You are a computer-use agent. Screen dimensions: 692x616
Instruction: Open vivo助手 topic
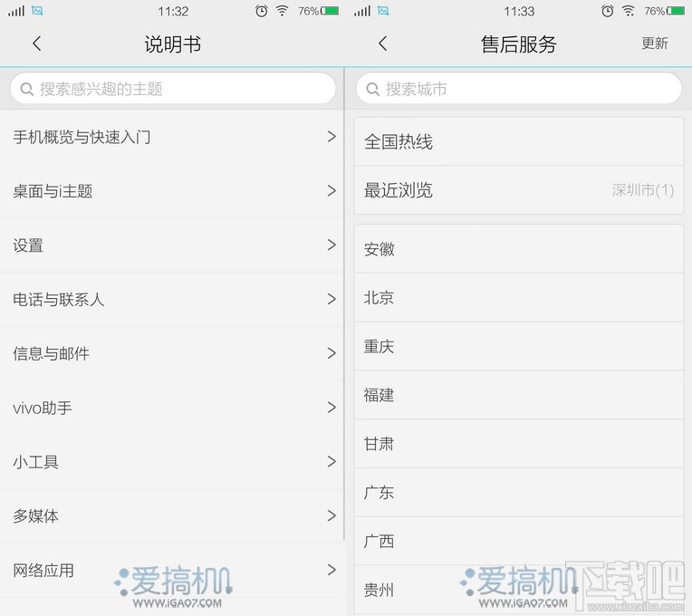click(x=172, y=408)
